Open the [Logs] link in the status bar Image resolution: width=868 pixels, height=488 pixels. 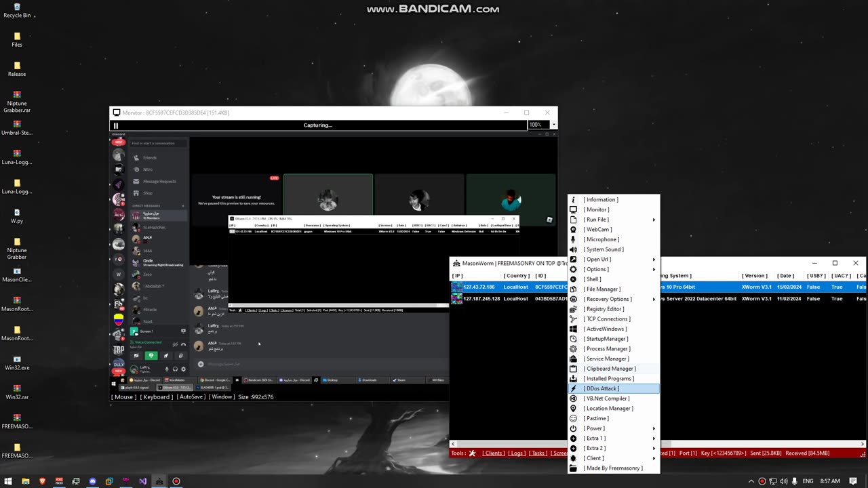point(516,453)
